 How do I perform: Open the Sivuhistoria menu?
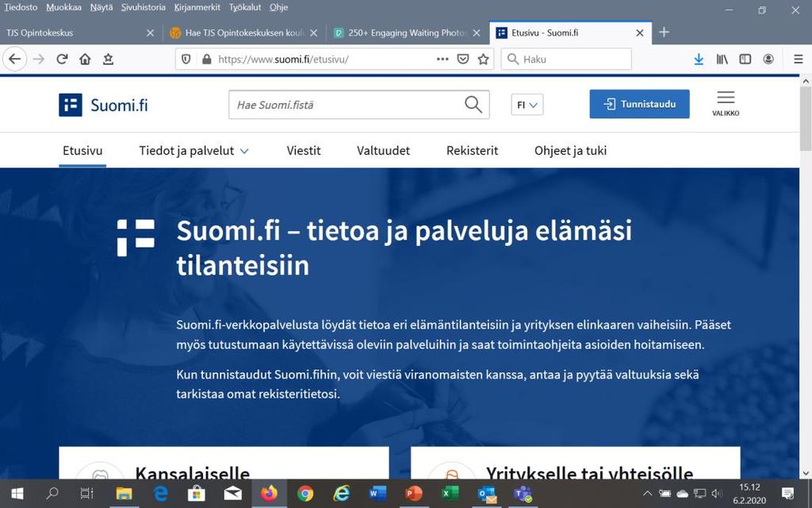pos(144,7)
